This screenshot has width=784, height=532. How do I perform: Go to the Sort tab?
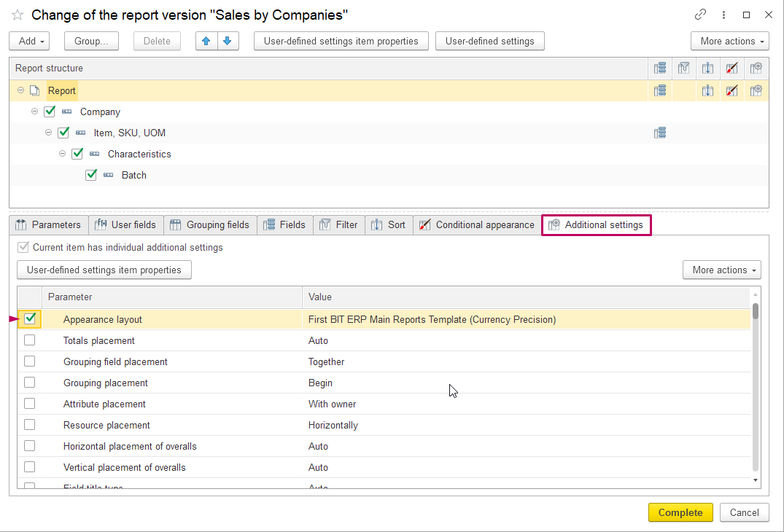click(x=389, y=224)
